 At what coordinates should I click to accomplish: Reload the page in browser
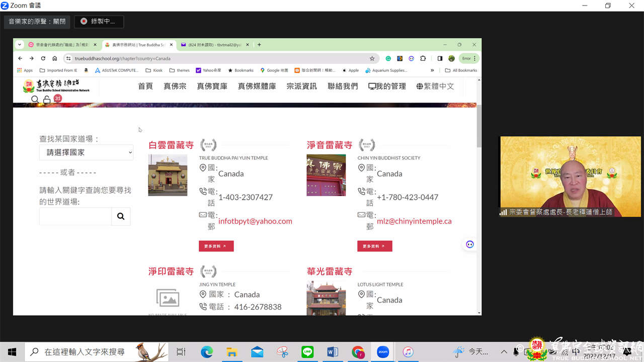point(43,58)
